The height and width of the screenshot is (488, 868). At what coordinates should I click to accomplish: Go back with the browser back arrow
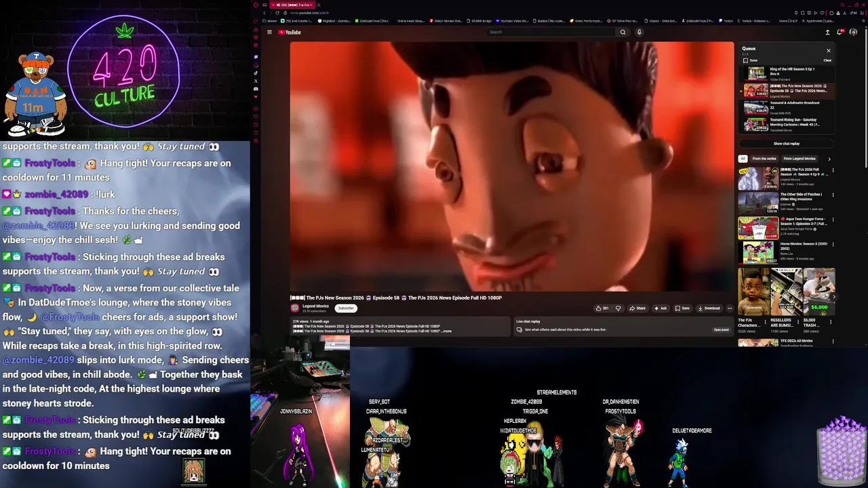click(x=264, y=13)
